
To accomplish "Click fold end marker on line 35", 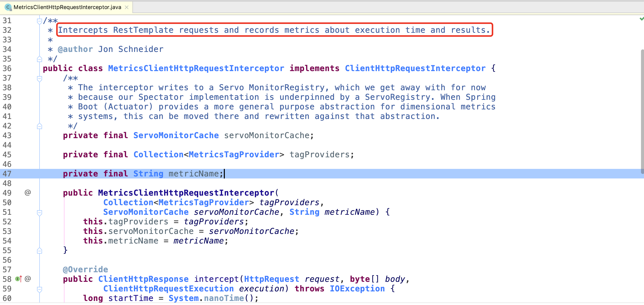I will click(39, 59).
